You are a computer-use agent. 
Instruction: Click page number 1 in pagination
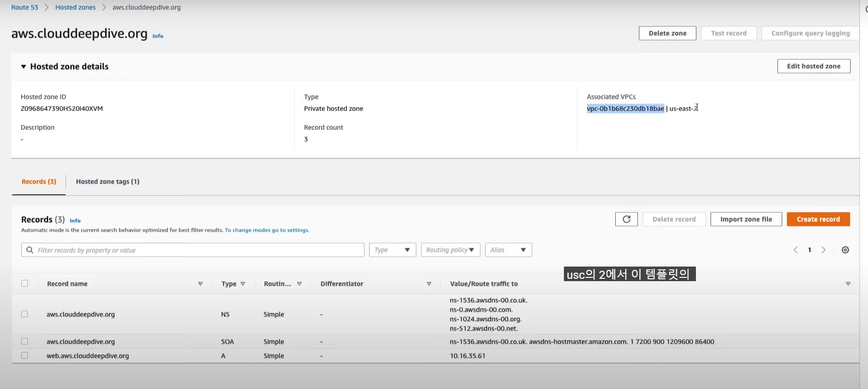click(810, 250)
